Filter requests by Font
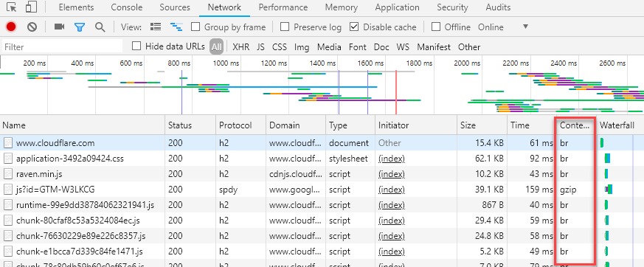Viewport: 644px width, 267px height. (x=357, y=46)
